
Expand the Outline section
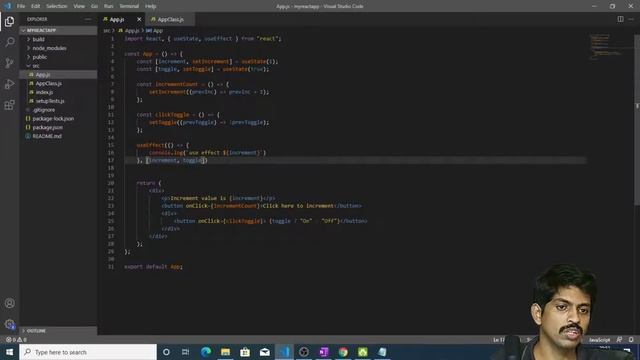click(x=58, y=331)
